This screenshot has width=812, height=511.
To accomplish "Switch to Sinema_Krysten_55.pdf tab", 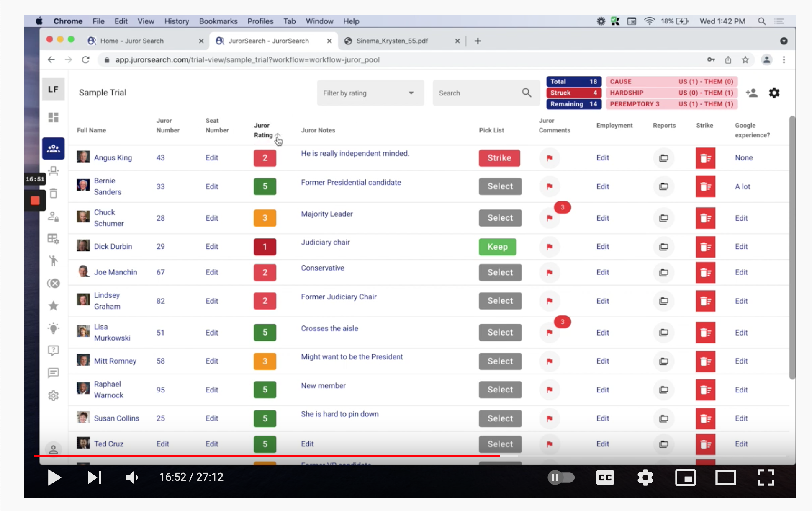I will [401, 41].
